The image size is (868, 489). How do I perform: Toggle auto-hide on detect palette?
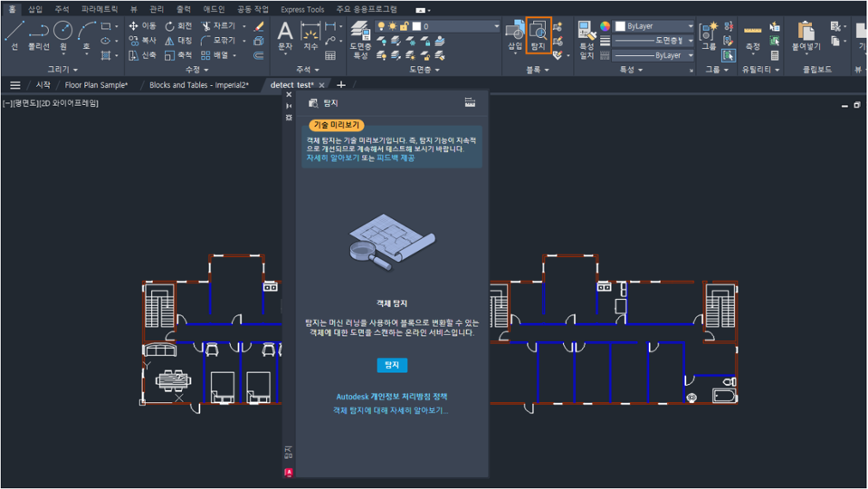pos(289,106)
